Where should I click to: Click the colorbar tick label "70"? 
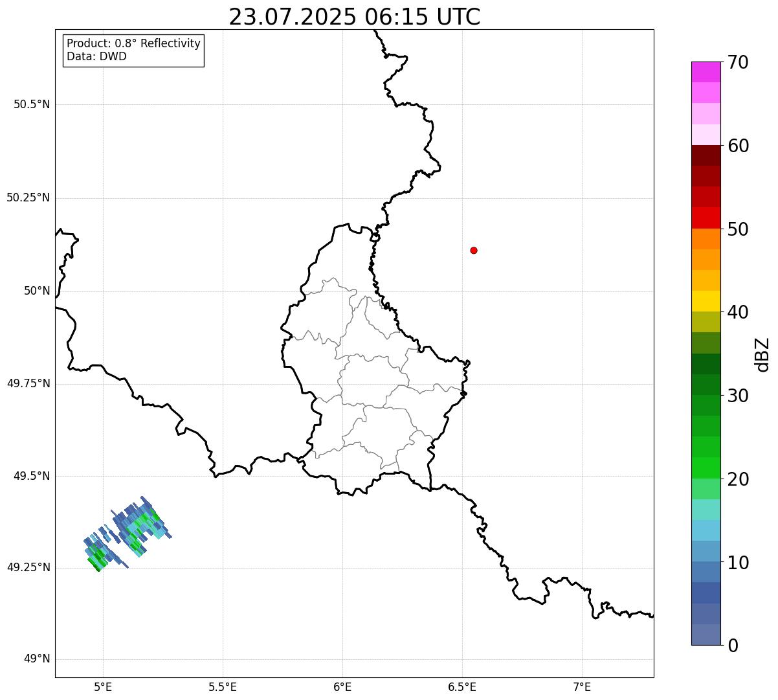pyautogui.click(x=739, y=62)
